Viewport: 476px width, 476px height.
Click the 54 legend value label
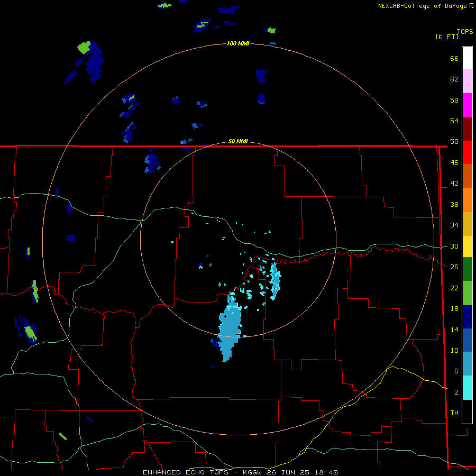pos(454,121)
